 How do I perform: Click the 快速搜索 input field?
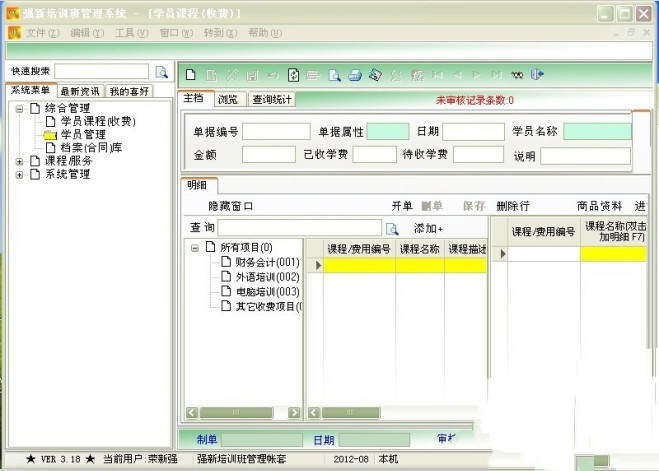(102, 71)
